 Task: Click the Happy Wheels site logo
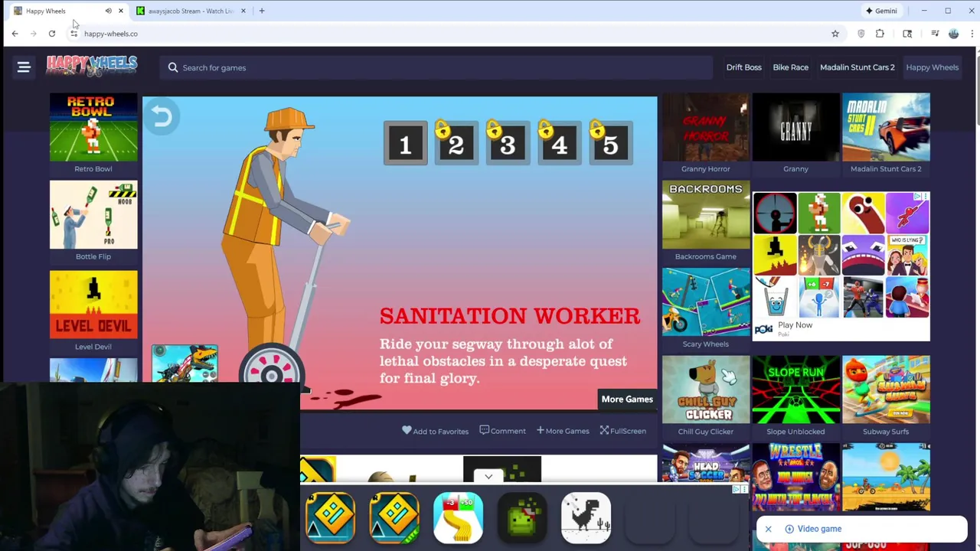(x=92, y=66)
